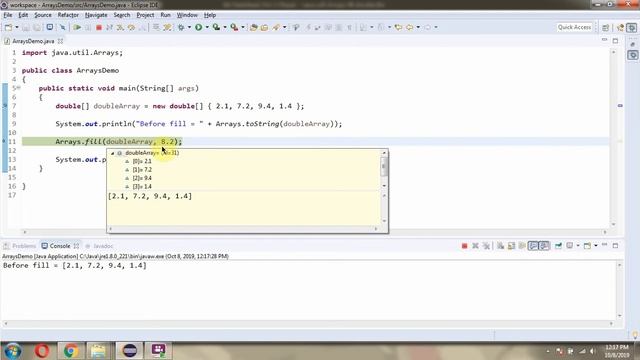Click the Drop to Frame icon
The image size is (640, 360).
click(x=156, y=27)
